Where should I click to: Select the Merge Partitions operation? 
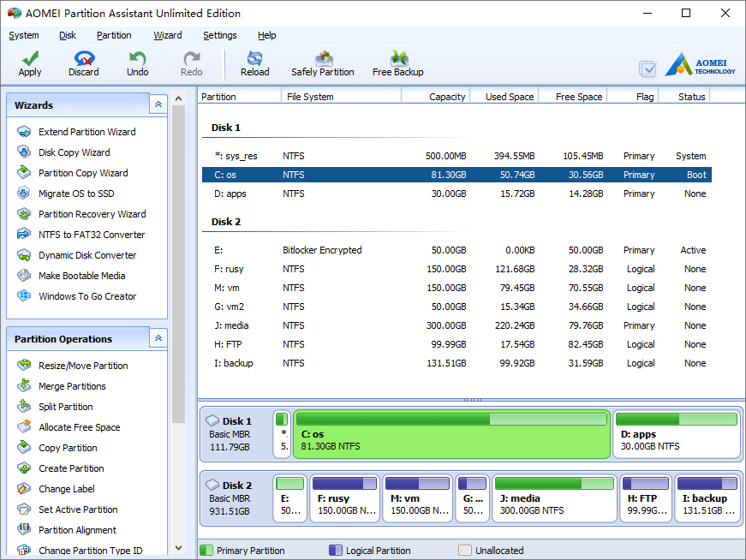tap(72, 386)
